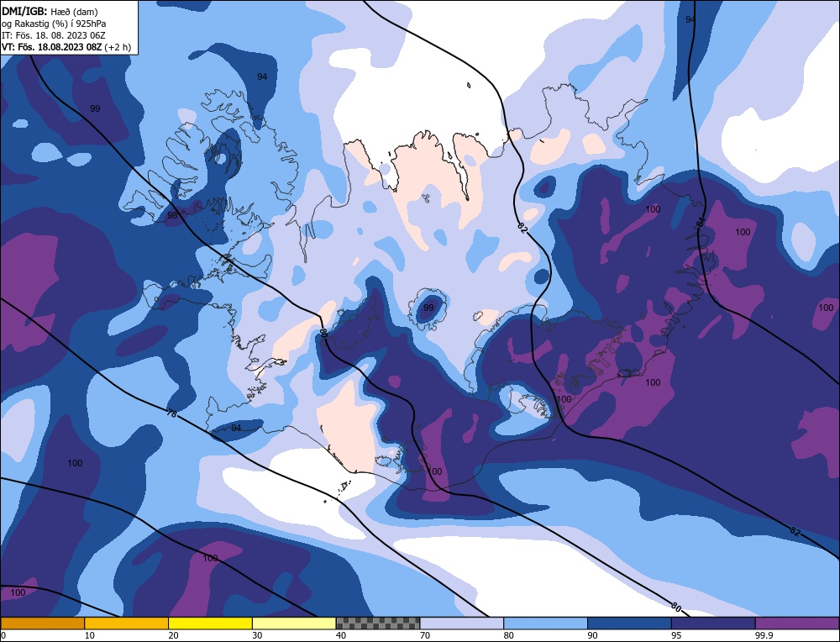Click the legend tick label '95'
This screenshot has width=840, height=642.
676,635
